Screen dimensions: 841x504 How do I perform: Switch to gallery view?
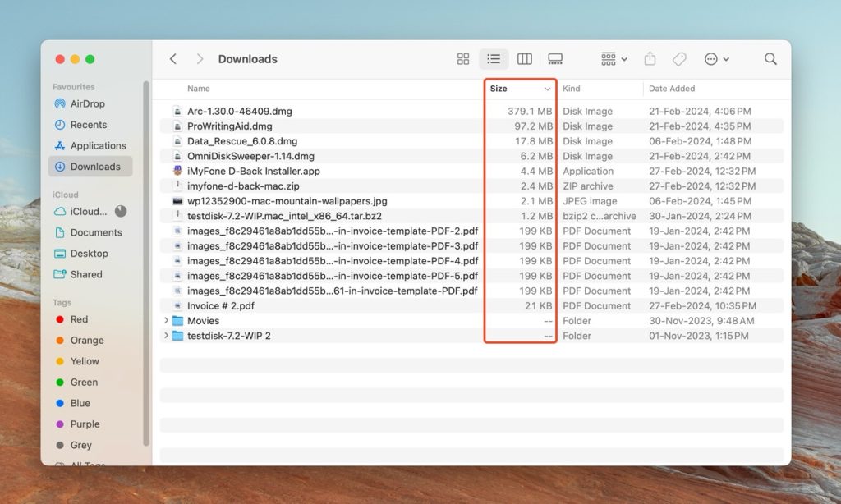tap(555, 58)
